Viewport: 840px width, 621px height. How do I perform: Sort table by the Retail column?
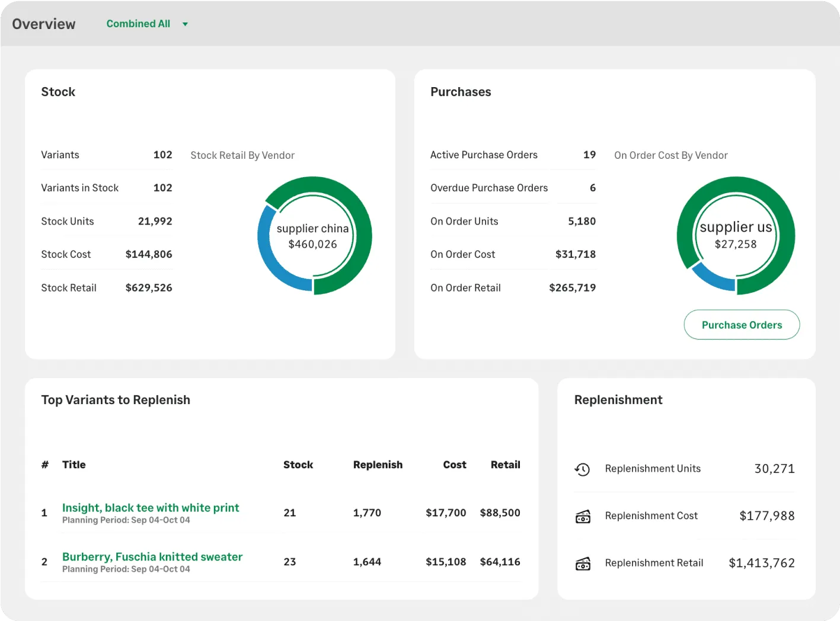coord(504,465)
